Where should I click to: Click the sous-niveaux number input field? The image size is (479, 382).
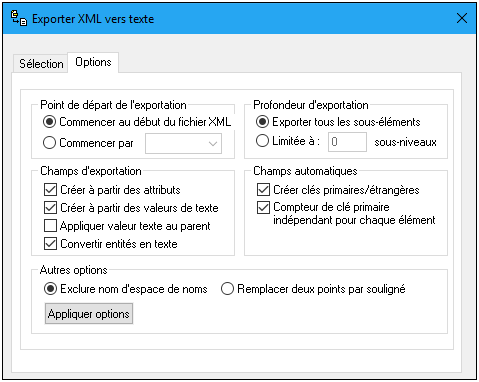pos(347,142)
